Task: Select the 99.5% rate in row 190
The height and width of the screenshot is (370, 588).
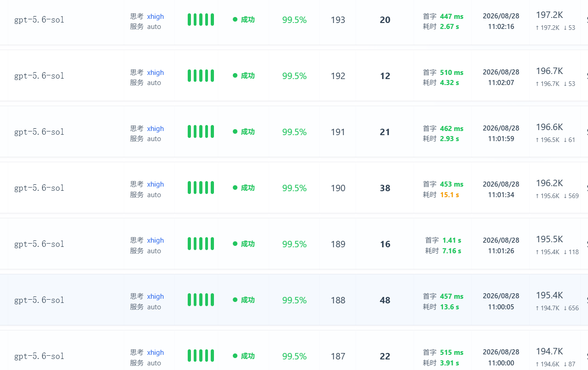Action: point(294,188)
